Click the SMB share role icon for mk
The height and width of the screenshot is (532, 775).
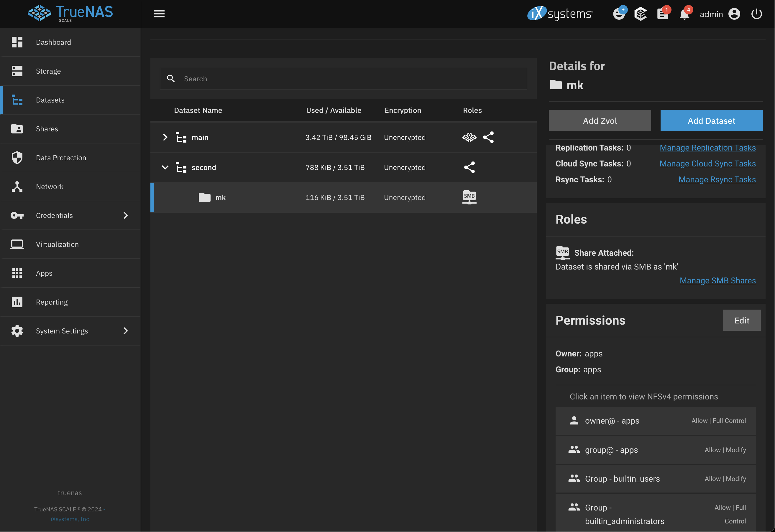[x=469, y=196]
